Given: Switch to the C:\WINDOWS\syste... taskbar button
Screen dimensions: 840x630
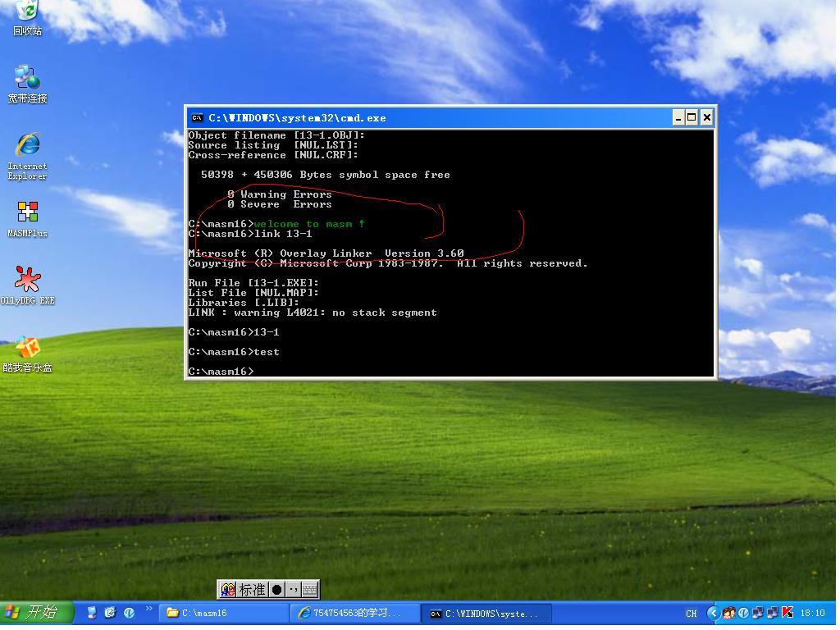Looking at the screenshot, I should (486, 614).
